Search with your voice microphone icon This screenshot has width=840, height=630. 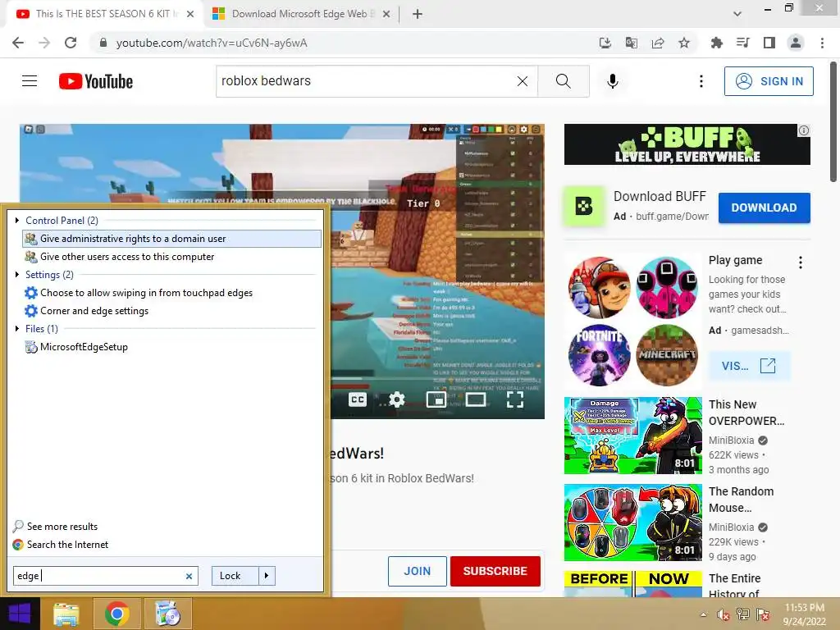tap(613, 81)
